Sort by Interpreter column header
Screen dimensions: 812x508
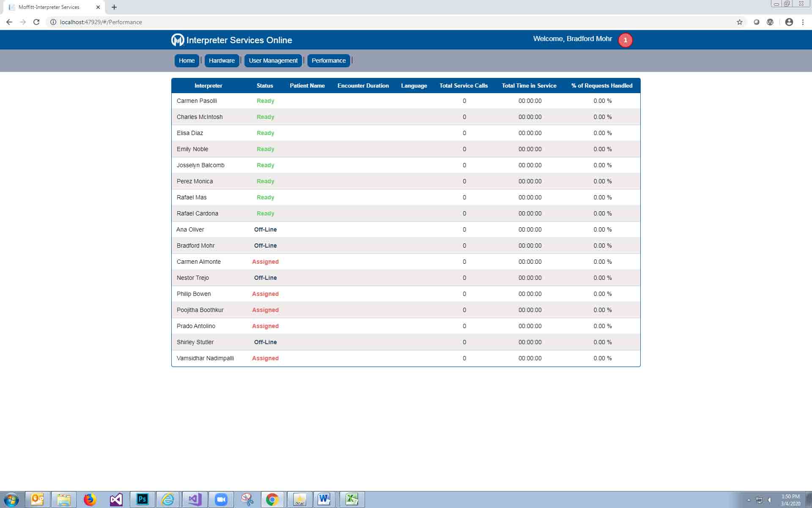coord(208,86)
